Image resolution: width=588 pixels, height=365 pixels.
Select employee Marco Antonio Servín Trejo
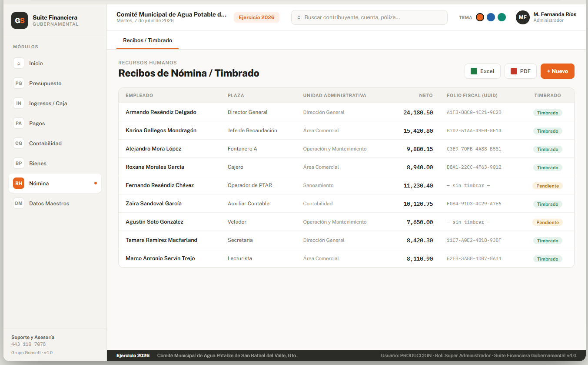[160, 258]
